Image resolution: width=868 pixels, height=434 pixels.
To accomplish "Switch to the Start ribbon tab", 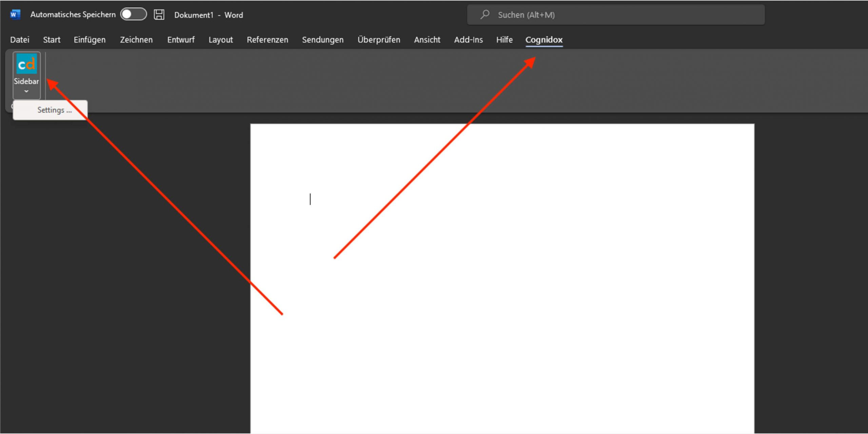I will (x=52, y=40).
